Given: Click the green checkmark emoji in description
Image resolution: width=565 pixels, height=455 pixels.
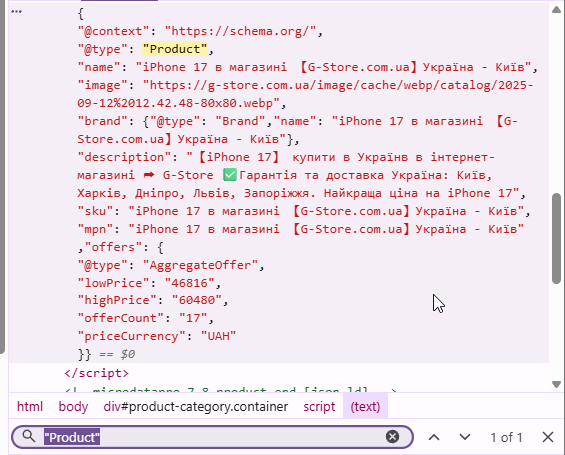Looking at the screenshot, I should [230, 175].
